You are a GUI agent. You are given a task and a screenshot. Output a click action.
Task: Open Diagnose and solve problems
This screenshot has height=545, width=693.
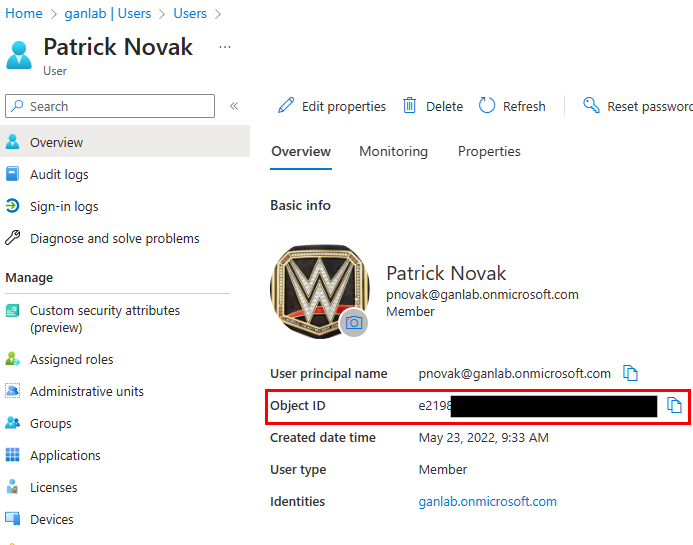click(114, 238)
